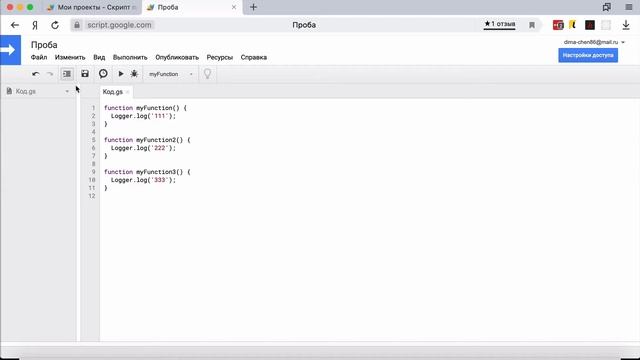The height and width of the screenshot is (360, 640).
Task: Click code line function myFunction3()
Action: (147, 172)
